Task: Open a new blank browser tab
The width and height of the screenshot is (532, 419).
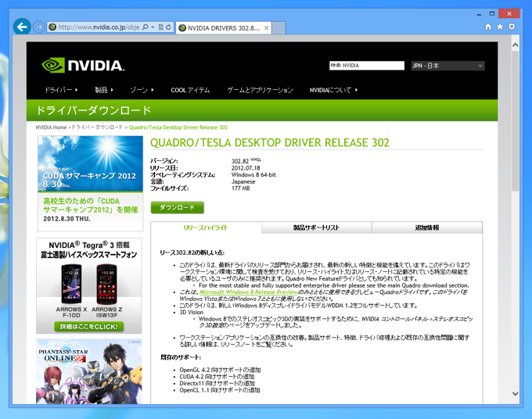Action: 279,28
